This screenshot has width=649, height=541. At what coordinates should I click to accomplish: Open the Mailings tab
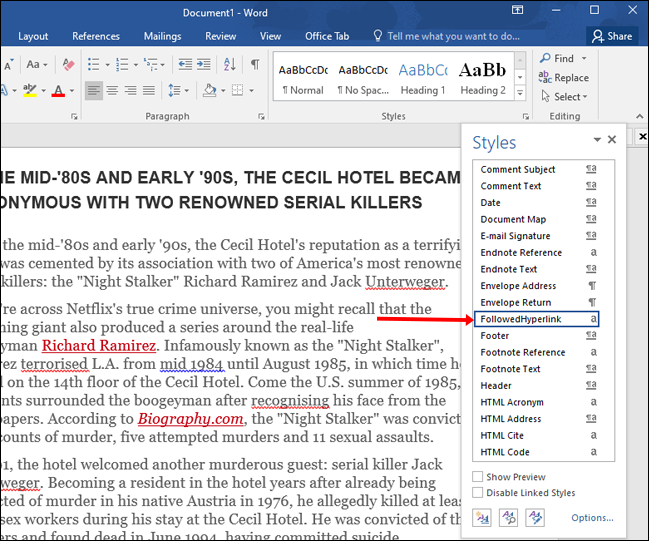point(162,36)
